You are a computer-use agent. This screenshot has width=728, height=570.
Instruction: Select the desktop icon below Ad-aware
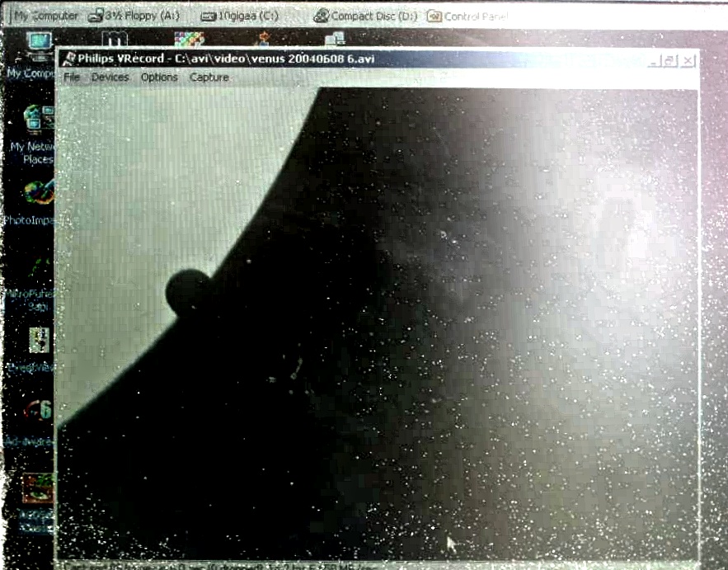36,490
